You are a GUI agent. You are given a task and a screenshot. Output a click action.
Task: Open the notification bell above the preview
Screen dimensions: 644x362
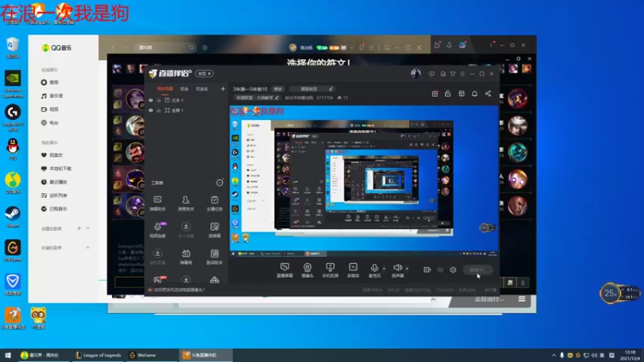click(x=474, y=93)
